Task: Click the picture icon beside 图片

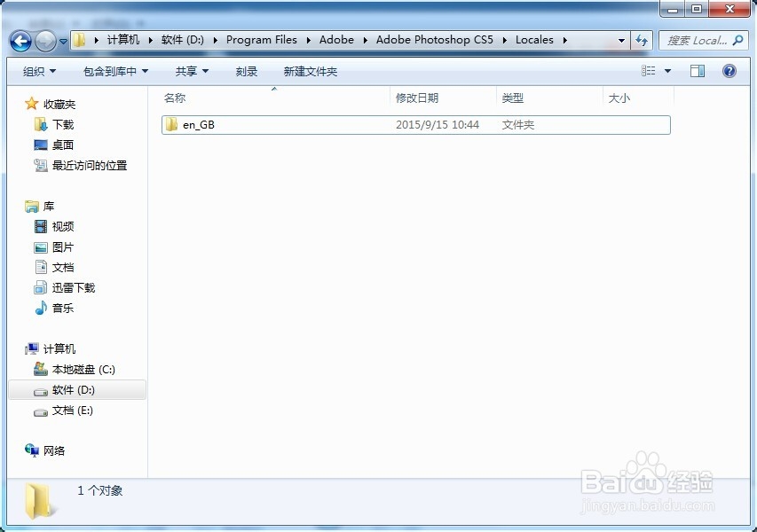Action: pyautogui.click(x=41, y=247)
